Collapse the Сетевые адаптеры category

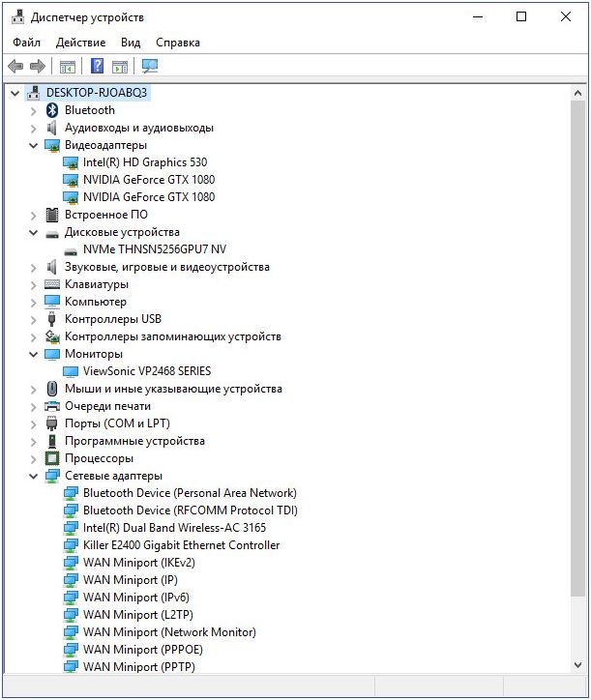[34, 476]
